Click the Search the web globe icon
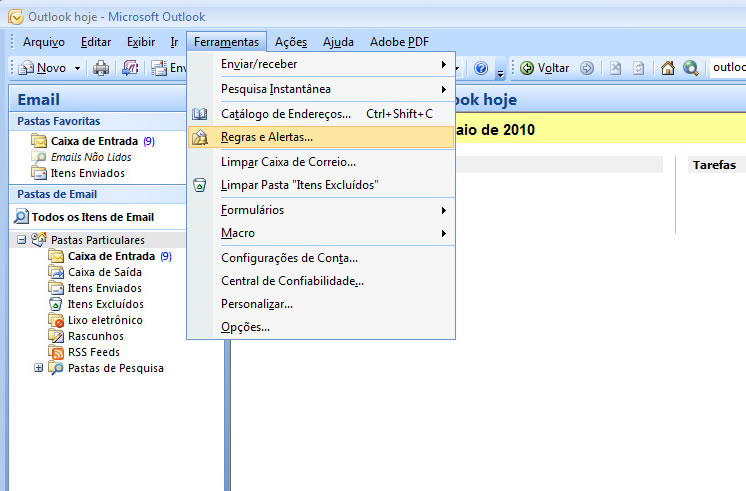 coord(691,68)
